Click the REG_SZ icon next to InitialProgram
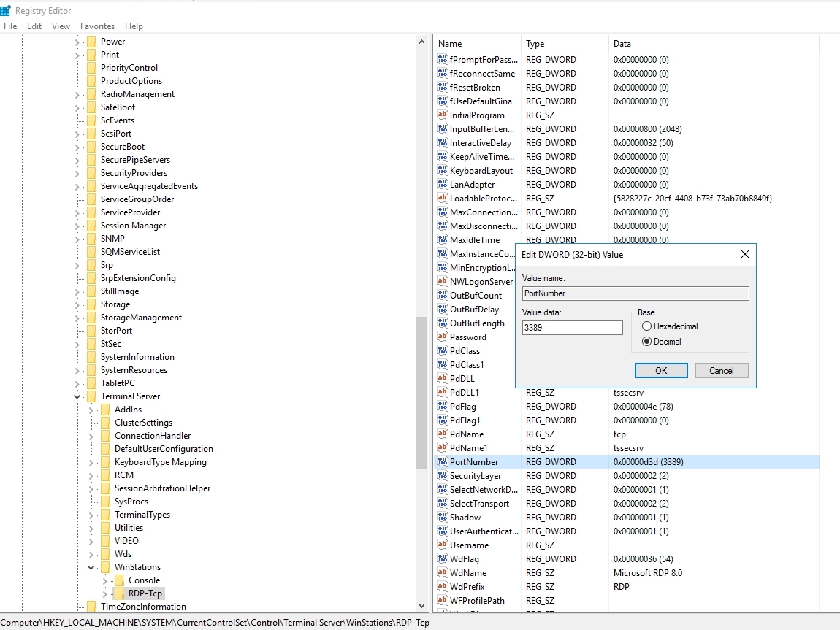 (441, 115)
